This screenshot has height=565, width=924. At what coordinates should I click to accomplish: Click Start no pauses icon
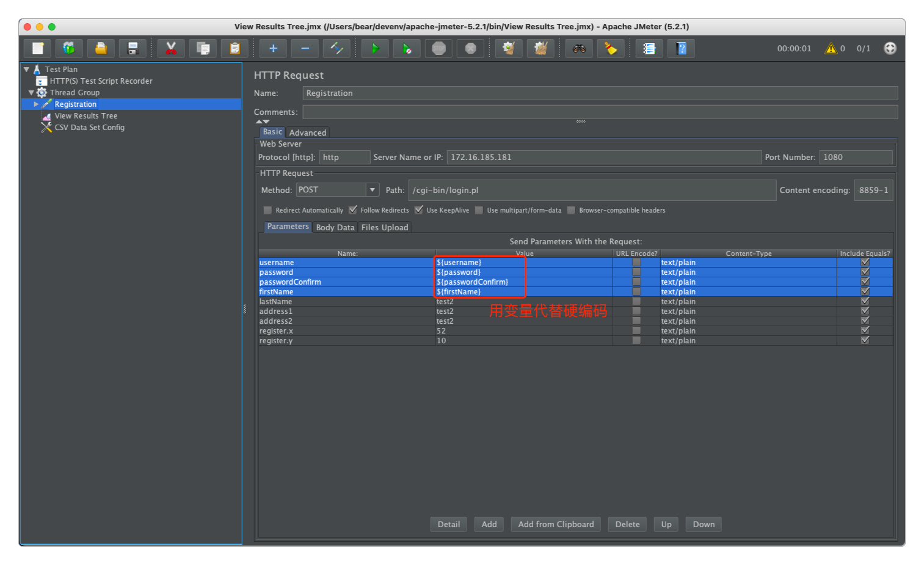407,48
